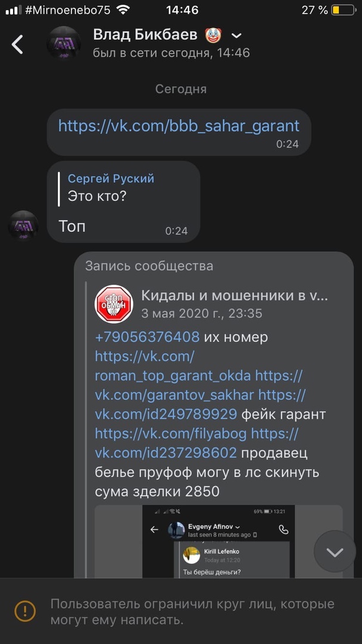The height and width of the screenshot is (644, 362).
Task: Tap the warning icon in restriction notice
Action: [x=25, y=611]
